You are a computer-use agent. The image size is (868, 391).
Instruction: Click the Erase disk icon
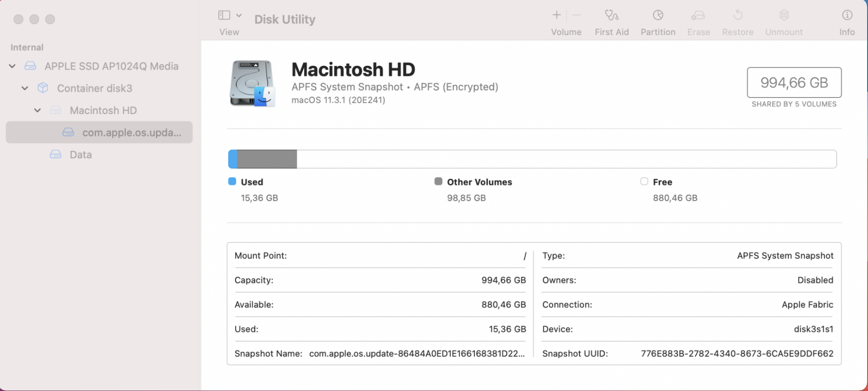pos(698,15)
